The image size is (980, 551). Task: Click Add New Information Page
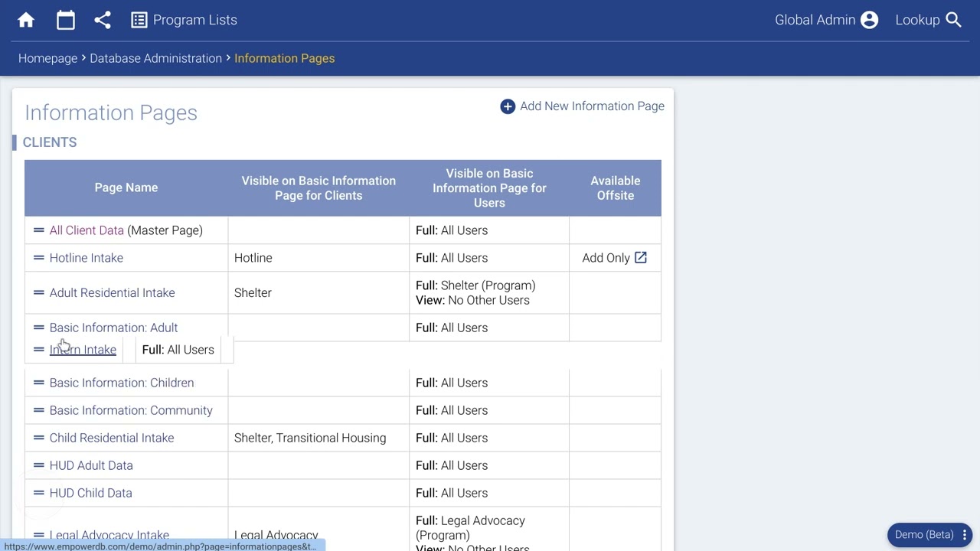tap(583, 106)
